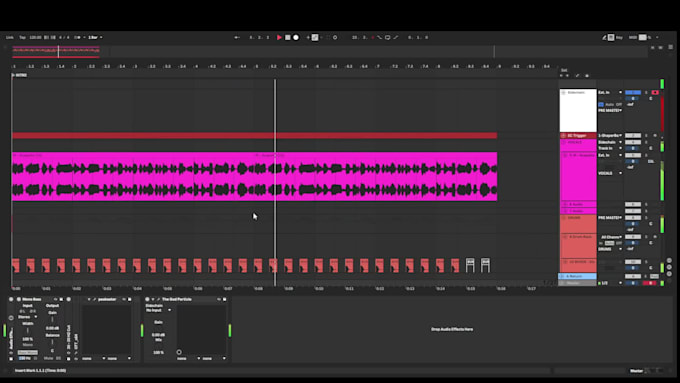Screen dimensions: 680x383
Task: Click the 4 / 4 time signature field
Action: [64, 37]
